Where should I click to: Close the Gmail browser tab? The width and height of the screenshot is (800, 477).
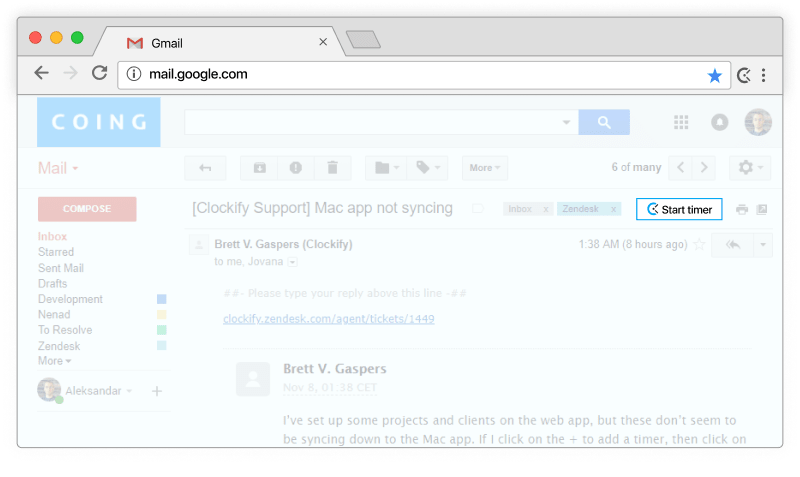click(323, 42)
